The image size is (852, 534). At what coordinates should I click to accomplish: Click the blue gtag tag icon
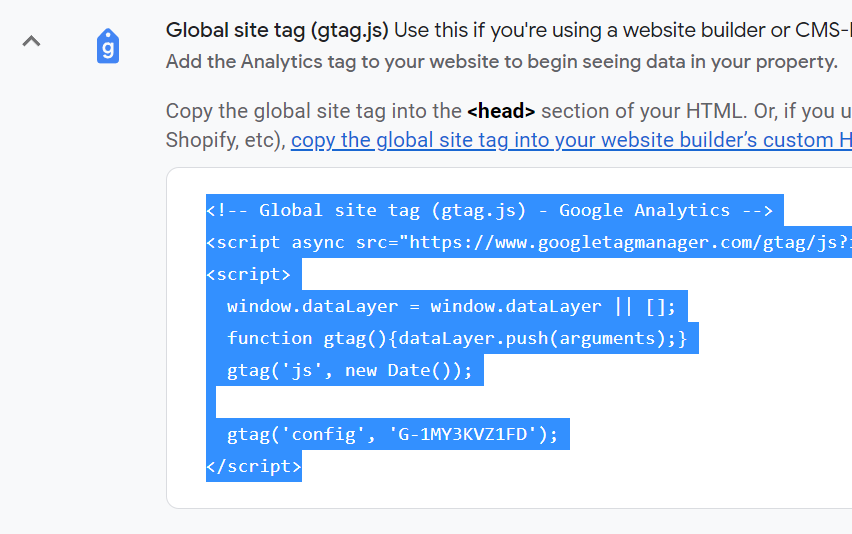[108, 46]
